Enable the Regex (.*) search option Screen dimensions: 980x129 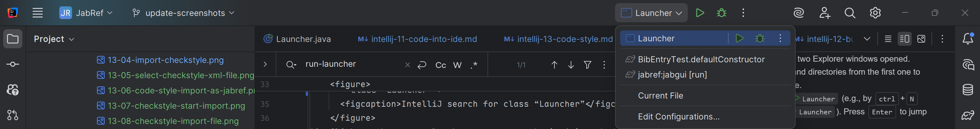(474, 65)
